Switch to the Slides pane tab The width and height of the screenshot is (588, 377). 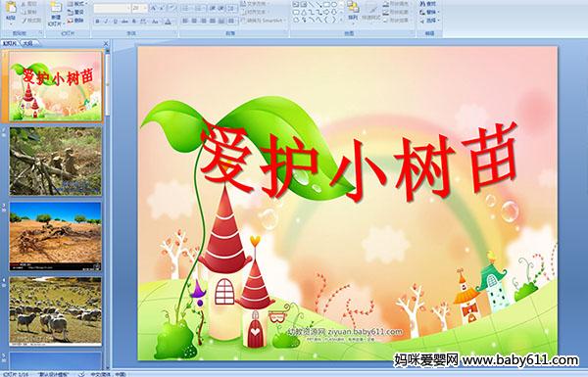[10, 43]
